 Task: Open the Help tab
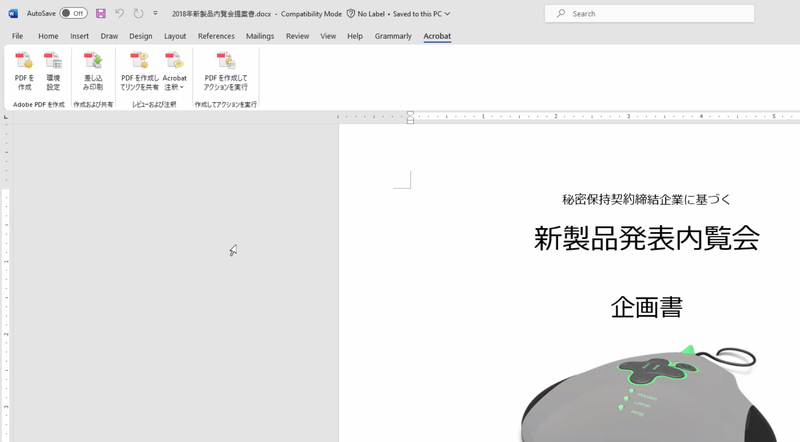[x=355, y=36]
